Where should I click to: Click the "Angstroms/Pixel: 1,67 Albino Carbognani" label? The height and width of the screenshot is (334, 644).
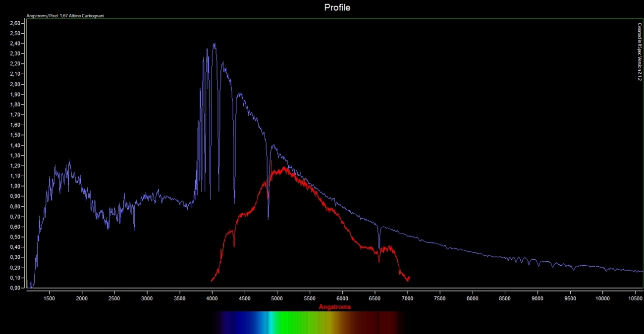click(65, 16)
